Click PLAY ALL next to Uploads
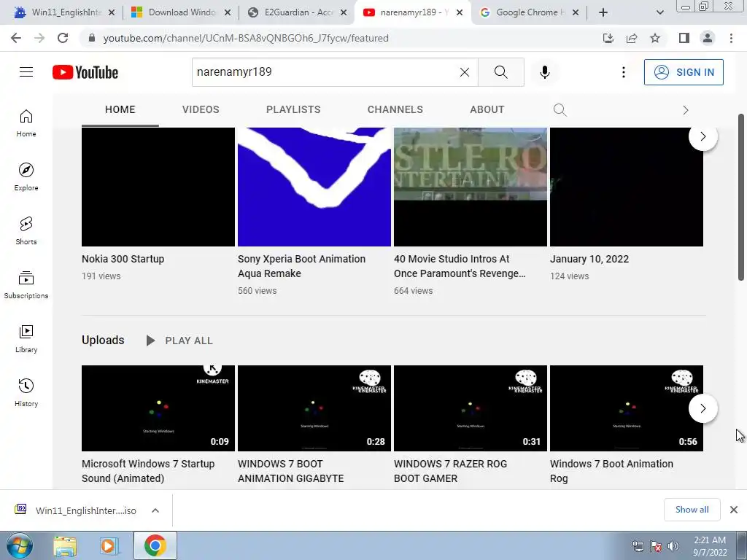Image resolution: width=747 pixels, height=560 pixels. (179, 341)
